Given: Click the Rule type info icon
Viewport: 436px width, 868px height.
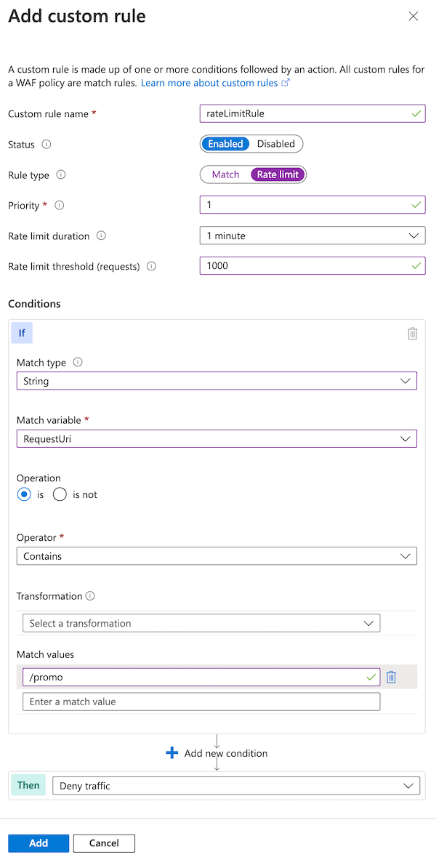Looking at the screenshot, I should click(x=61, y=175).
